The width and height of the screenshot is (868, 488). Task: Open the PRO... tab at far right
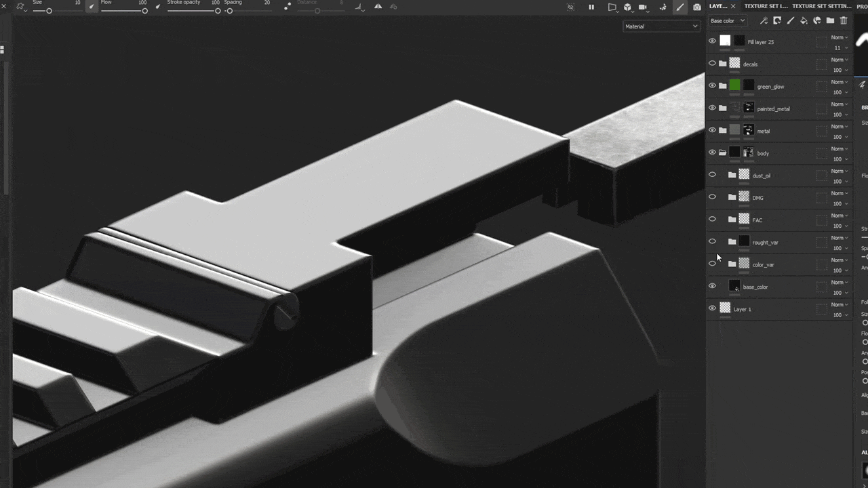(862, 6)
